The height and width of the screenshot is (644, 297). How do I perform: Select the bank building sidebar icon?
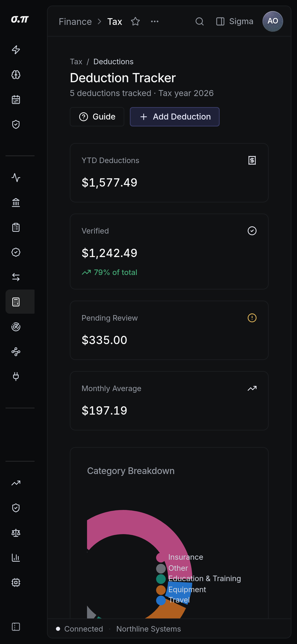pos(16,202)
